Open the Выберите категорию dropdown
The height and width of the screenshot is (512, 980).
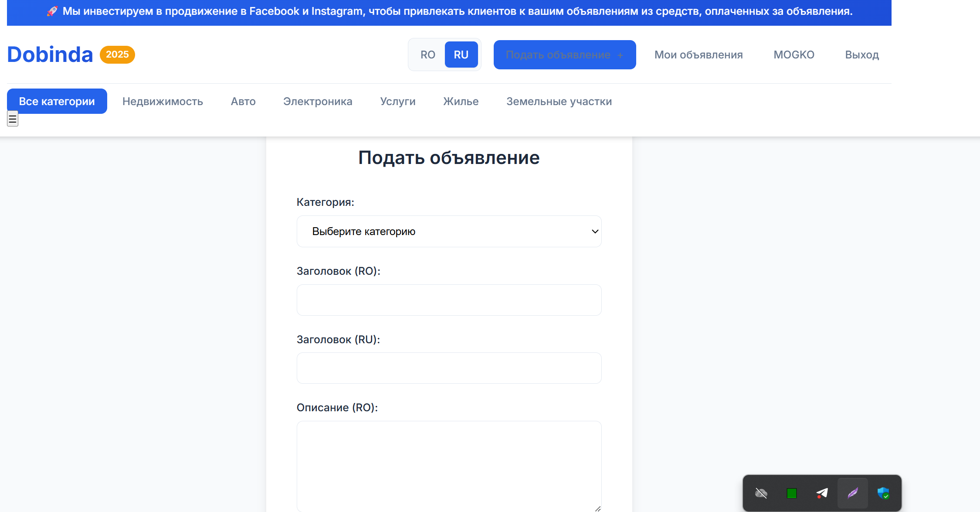pos(449,232)
